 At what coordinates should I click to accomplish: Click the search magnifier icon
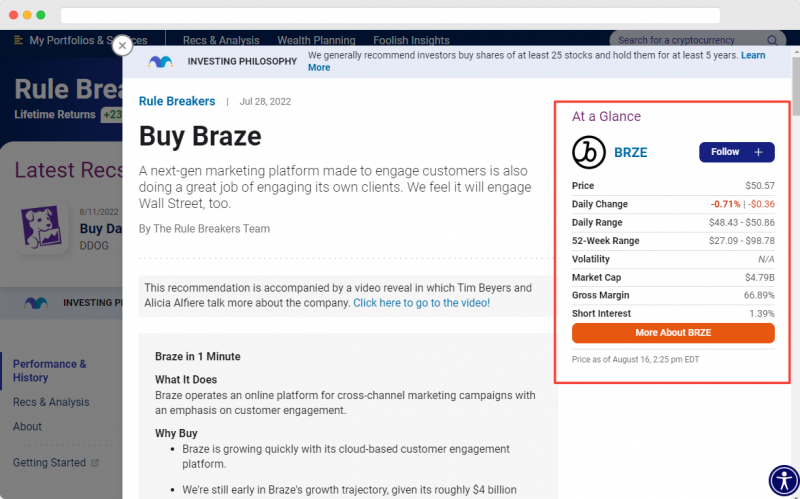[x=772, y=40]
